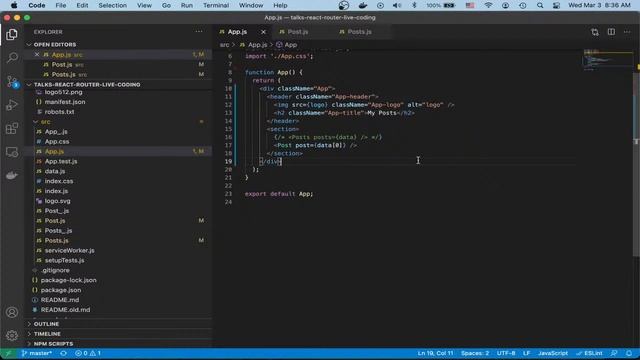Close the App.js editor tab
This screenshot has width=640, height=360.
[x=263, y=32]
